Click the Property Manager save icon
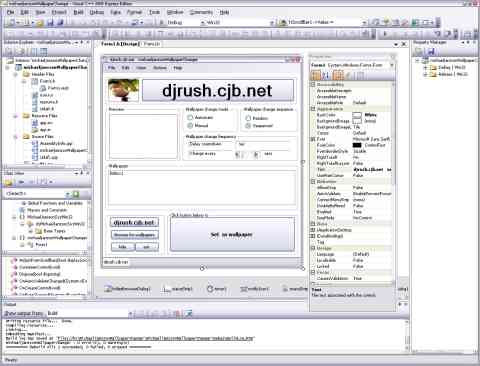 (x=431, y=52)
